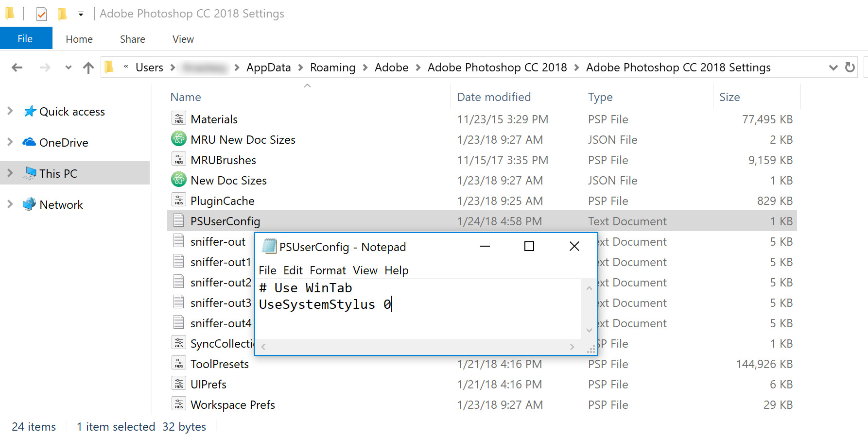Click the ToolPresets file icon
Viewport: 868px width, 436px height.
(x=179, y=363)
